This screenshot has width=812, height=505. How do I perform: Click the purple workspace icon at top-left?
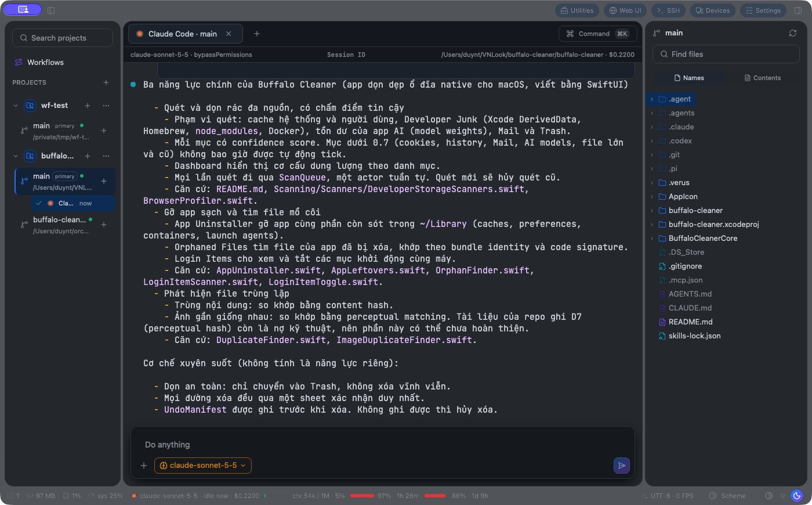tap(23, 10)
